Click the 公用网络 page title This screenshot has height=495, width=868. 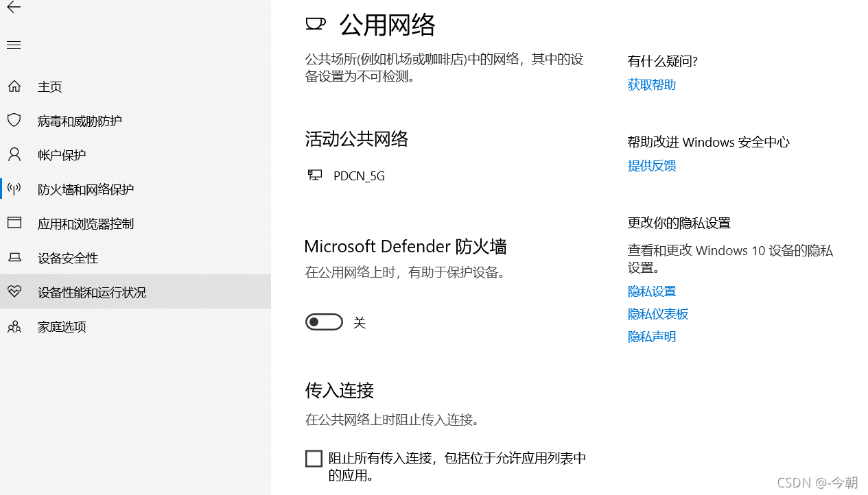point(387,25)
